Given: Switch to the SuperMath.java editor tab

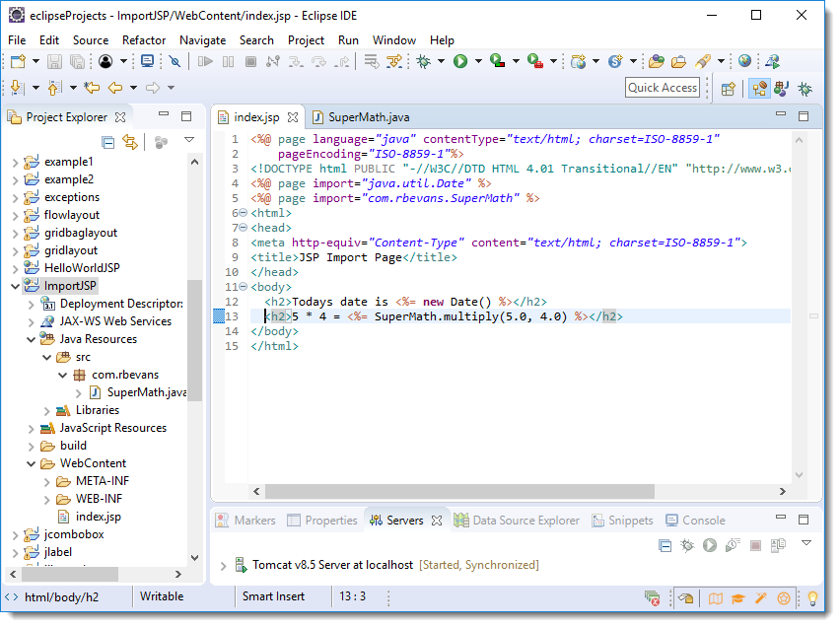Looking at the screenshot, I should pos(361,117).
